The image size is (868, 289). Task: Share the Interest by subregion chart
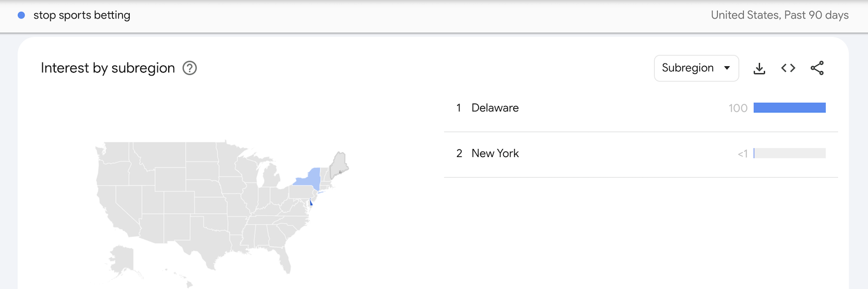[817, 68]
